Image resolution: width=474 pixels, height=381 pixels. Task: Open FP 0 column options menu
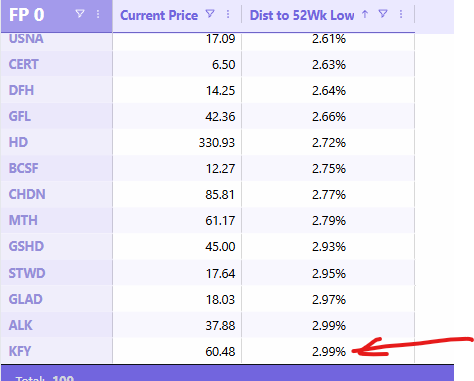coord(98,14)
